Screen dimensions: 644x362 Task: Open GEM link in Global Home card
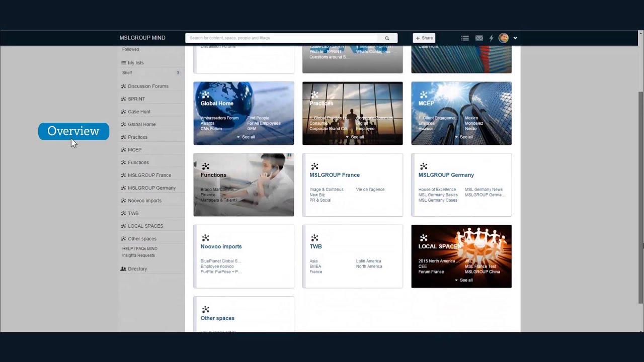click(252, 129)
